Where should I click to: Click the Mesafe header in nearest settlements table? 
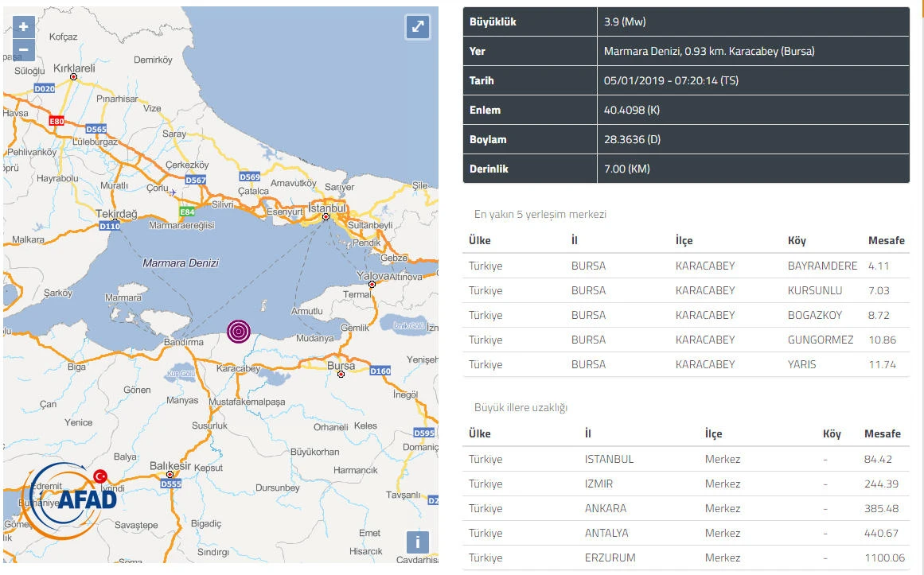[886, 240]
